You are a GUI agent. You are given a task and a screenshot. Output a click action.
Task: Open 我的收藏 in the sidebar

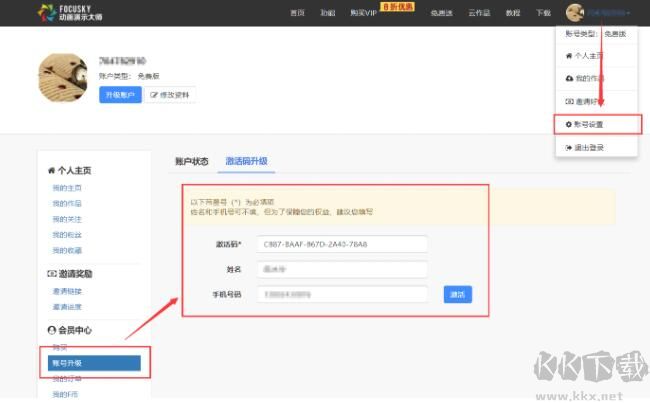67,250
